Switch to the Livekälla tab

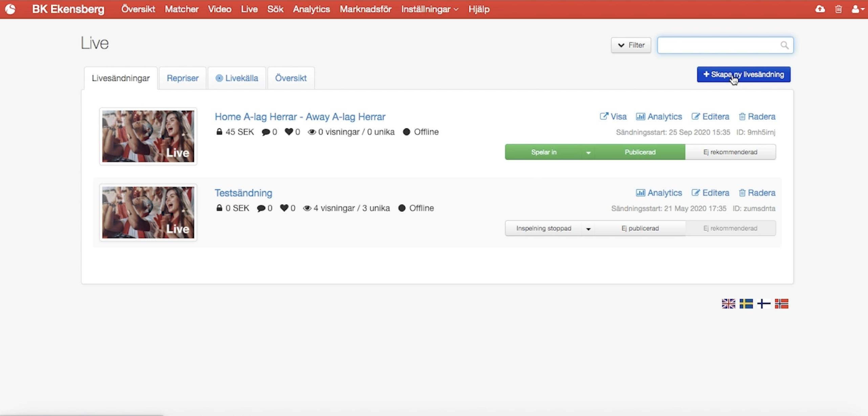(x=237, y=78)
